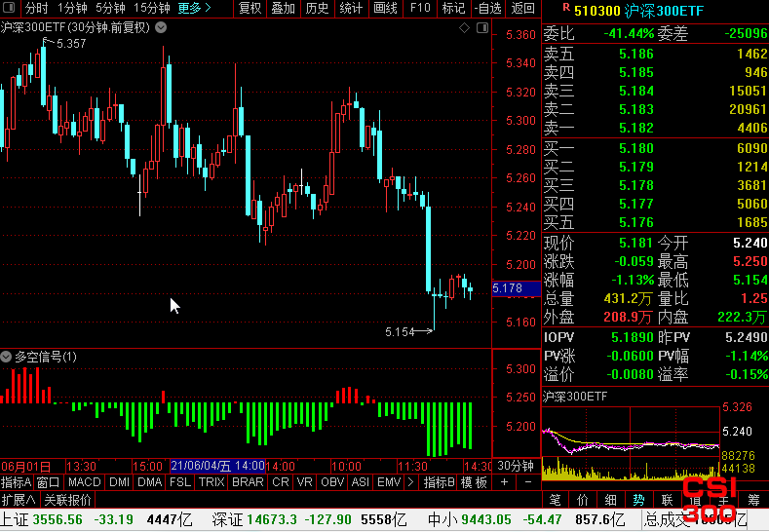Click the 叠加 overlay button
Screen dimensions: 769x532
click(x=284, y=8)
